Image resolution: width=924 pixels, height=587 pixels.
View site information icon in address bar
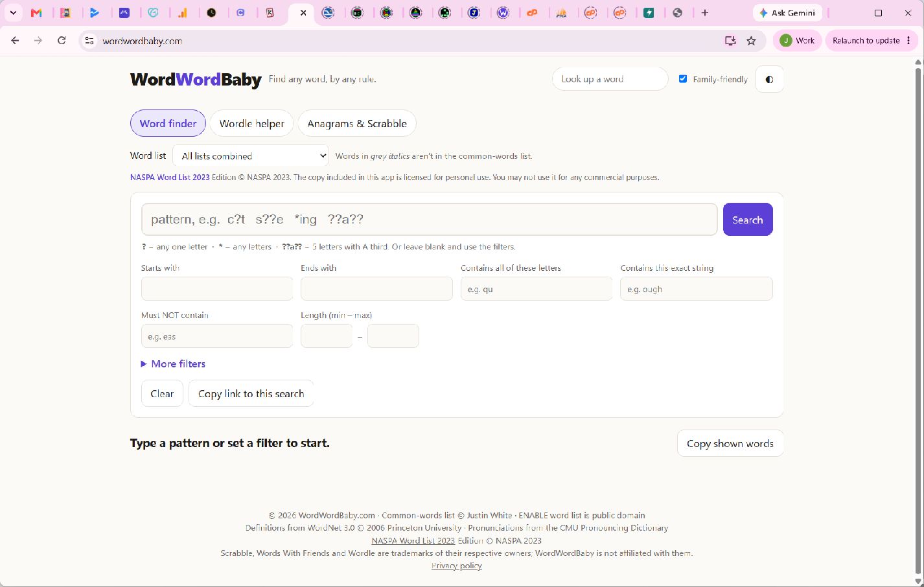coord(89,41)
